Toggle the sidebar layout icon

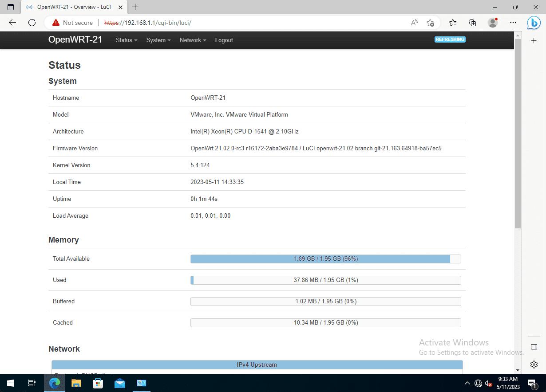coord(534,346)
